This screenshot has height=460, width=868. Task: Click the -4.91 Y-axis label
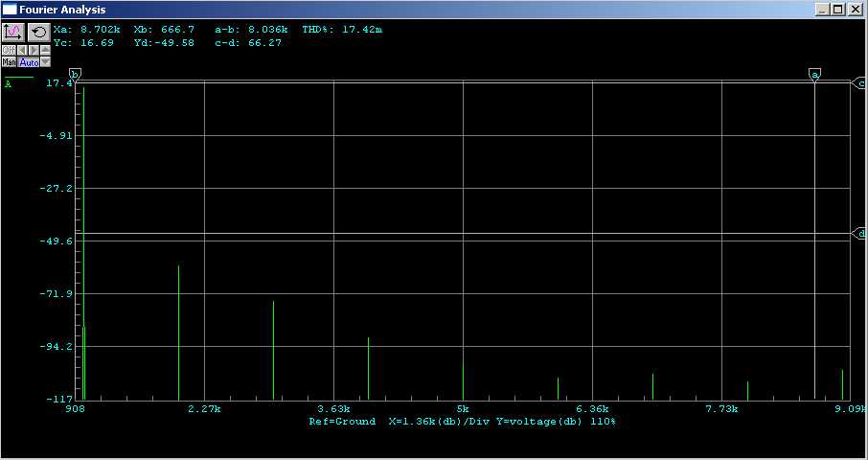click(x=56, y=136)
